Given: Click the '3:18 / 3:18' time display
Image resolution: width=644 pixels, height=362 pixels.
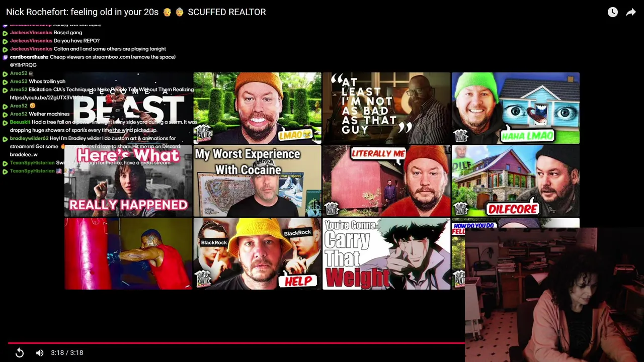Looking at the screenshot, I should (67, 353).
